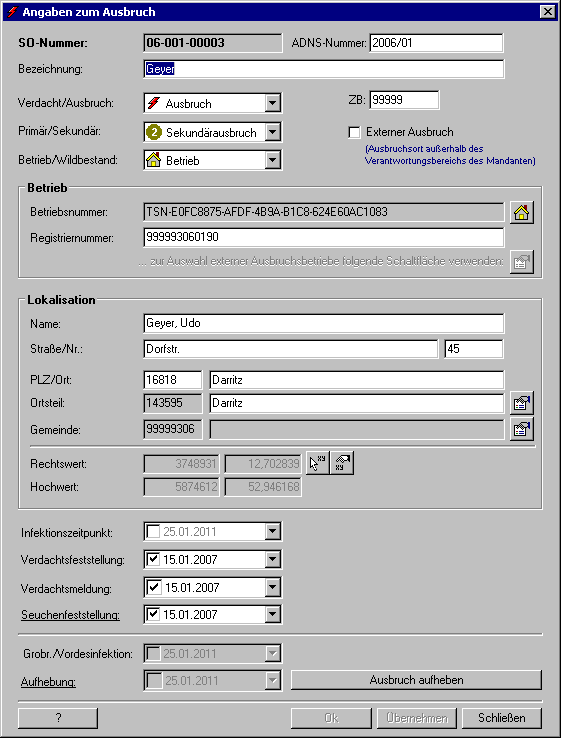Viewport: 561px width, 738px height.
Task: Open the Betrieb/Wildbestand dropdown
Action: 272,160
